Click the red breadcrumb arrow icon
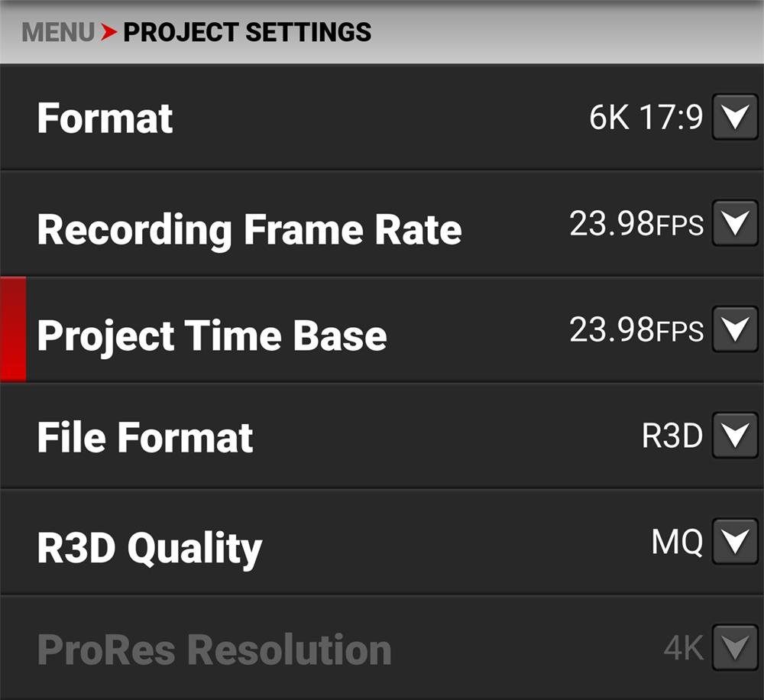This screenshot has height=700, width=764. click(x=109, y=32)
